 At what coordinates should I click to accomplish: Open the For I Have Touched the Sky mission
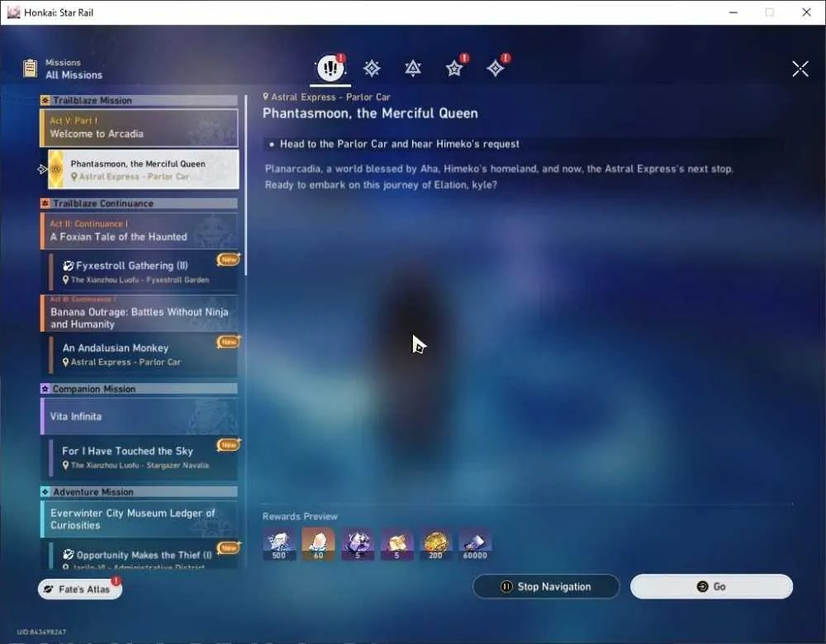click(143, 457)
